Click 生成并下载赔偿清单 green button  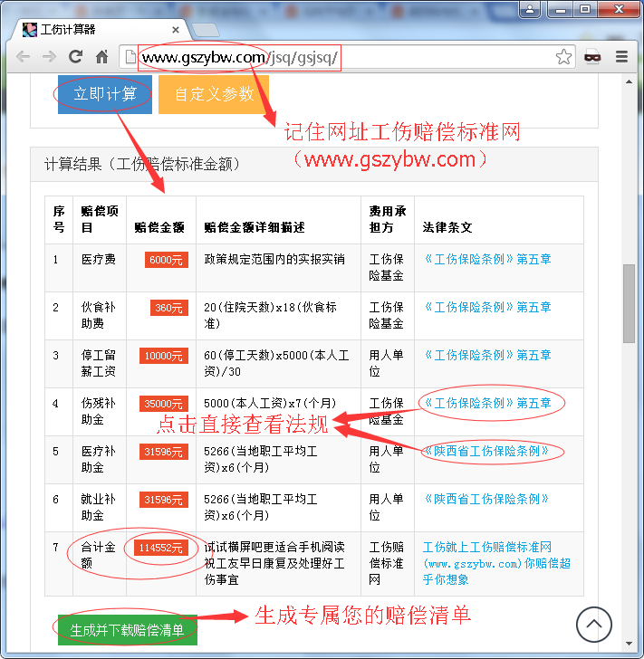click(127, 630)
